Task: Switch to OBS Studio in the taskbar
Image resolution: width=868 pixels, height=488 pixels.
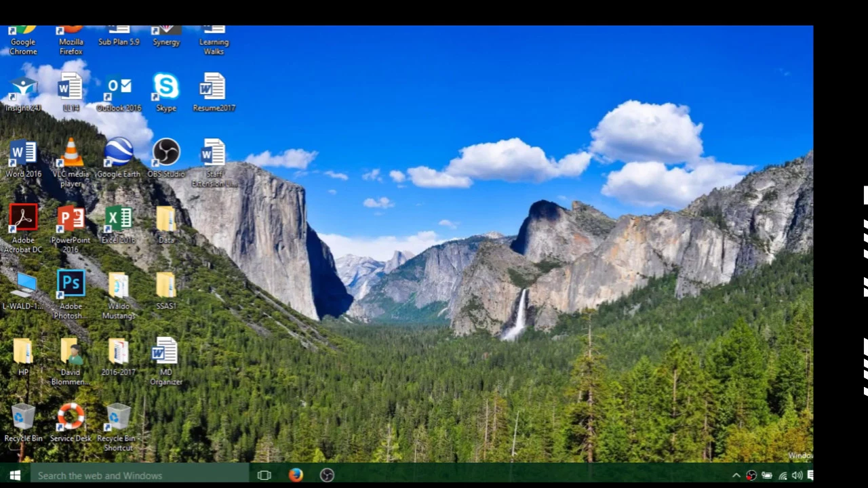Action: pos(327,475)
